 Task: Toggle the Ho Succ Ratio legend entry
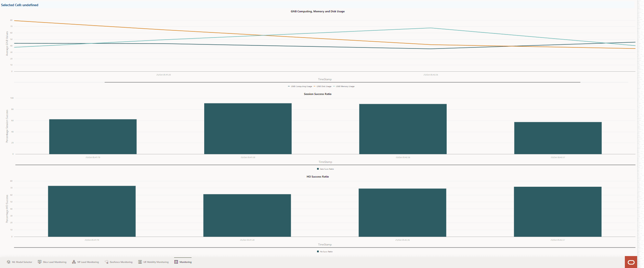(x=325, y=252)
